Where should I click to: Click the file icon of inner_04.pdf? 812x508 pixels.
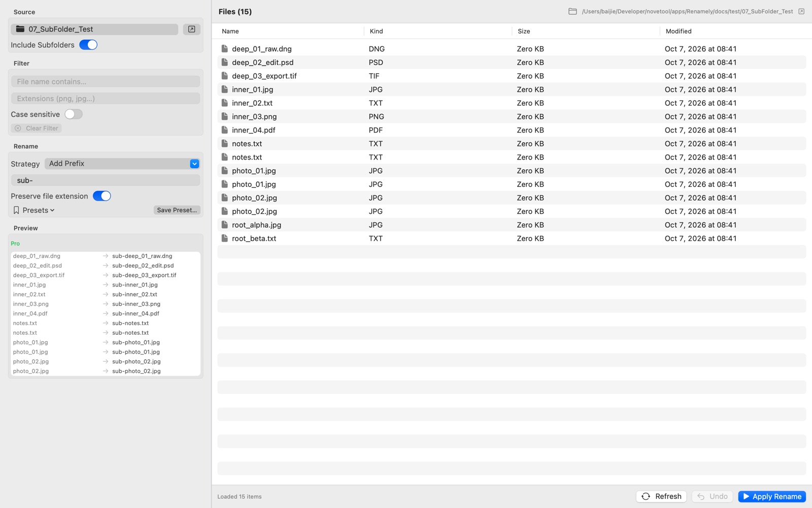coord(224,130)
